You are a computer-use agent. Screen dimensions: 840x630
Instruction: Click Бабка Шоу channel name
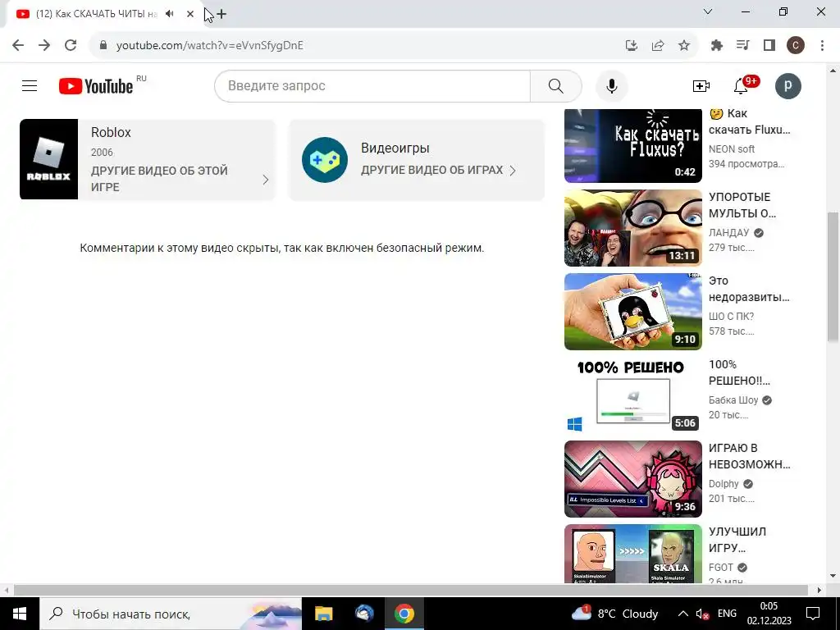point(733,399)
